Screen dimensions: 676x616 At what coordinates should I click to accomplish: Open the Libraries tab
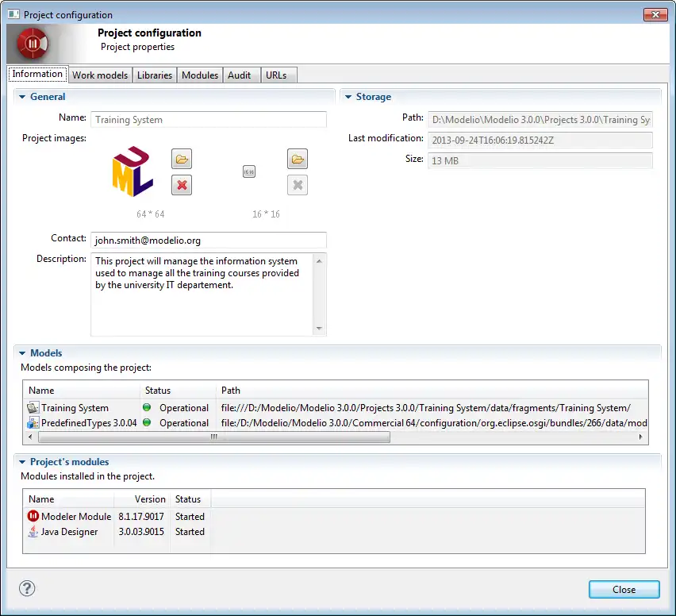coord(155,75)
